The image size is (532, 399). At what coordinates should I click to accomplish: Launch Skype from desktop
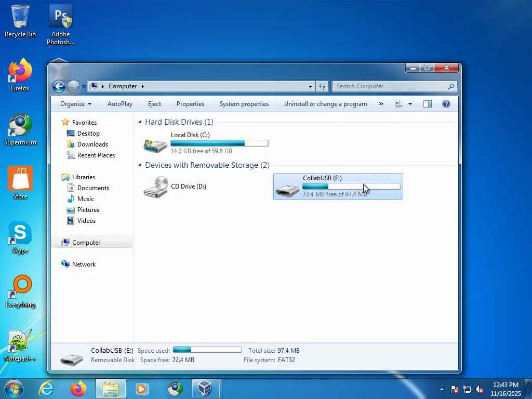(x=20, y=237)
